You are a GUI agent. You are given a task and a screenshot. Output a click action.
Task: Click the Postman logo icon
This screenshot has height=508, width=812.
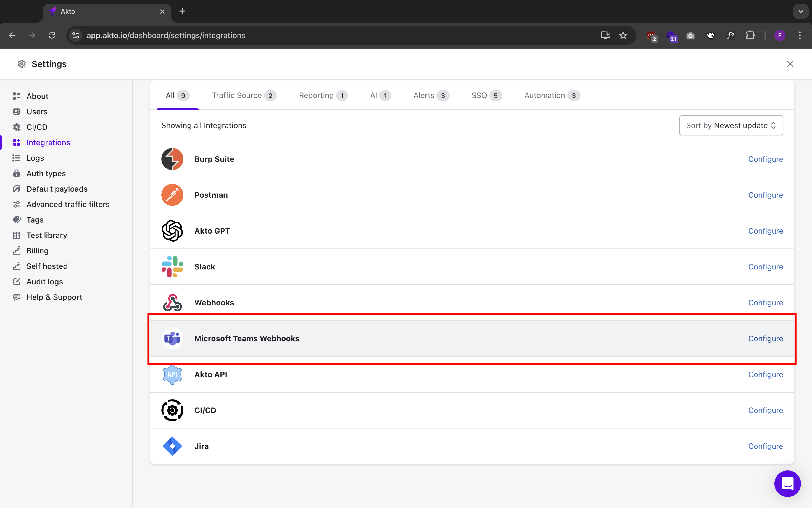click(172, 195)
